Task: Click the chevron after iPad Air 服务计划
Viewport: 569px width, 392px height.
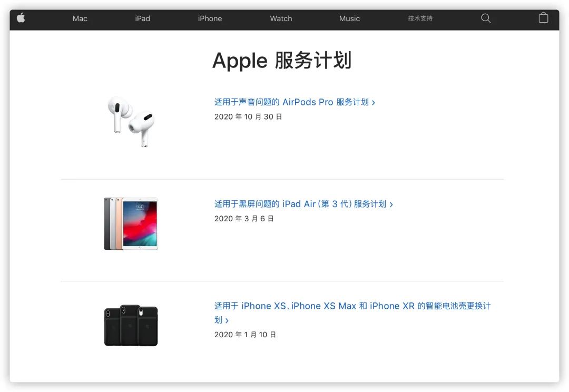Action: pyautogui.click(x=391, y=205)
